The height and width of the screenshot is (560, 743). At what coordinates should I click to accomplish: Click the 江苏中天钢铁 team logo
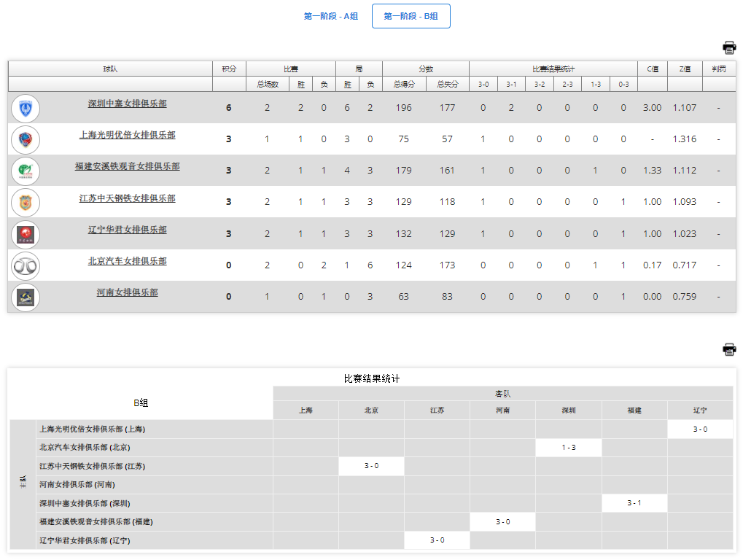pos(26,203)
